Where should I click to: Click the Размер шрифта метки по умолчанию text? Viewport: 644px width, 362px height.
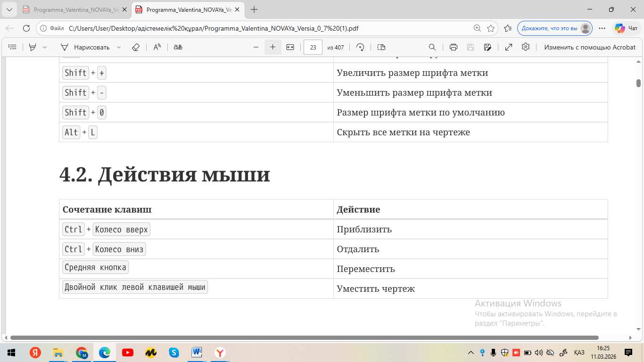pos(421,113)
